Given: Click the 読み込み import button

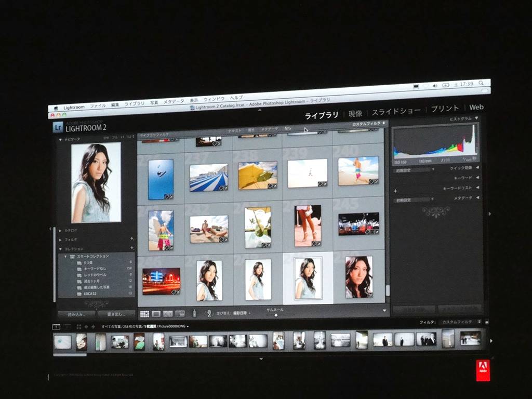Looking at the screenshot, I should [77, 314].
